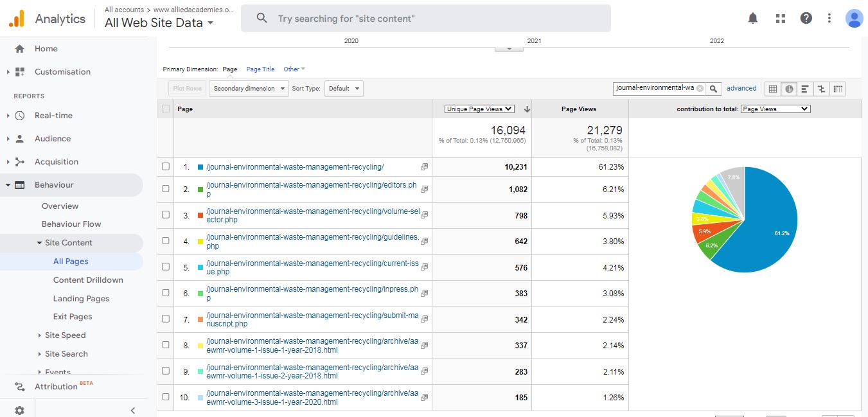Screen dimensions: 868x417
Task: Select Content Drilldown in the sidebar
Action: click(88, 279)
